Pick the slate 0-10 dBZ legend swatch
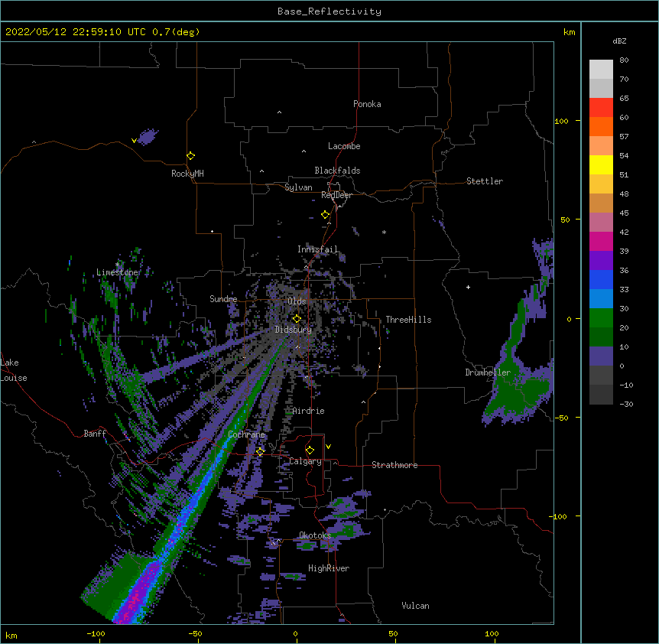The image size is (659, 644). 601,356
